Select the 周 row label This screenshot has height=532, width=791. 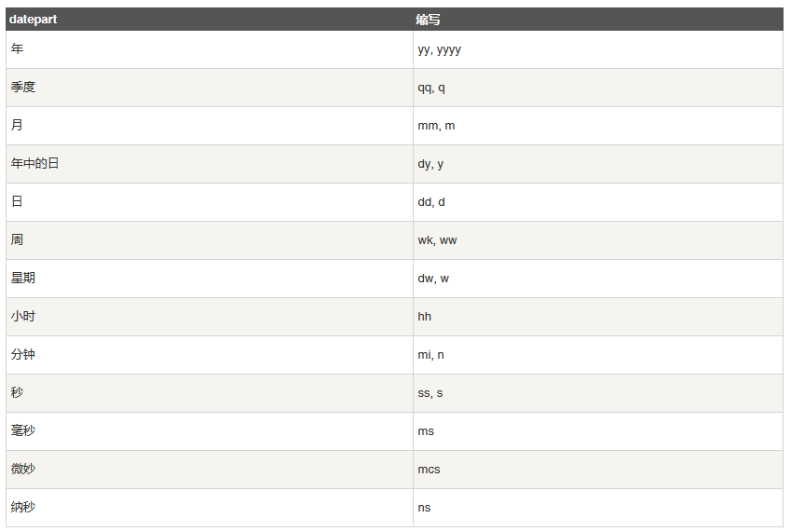[18, 240]
